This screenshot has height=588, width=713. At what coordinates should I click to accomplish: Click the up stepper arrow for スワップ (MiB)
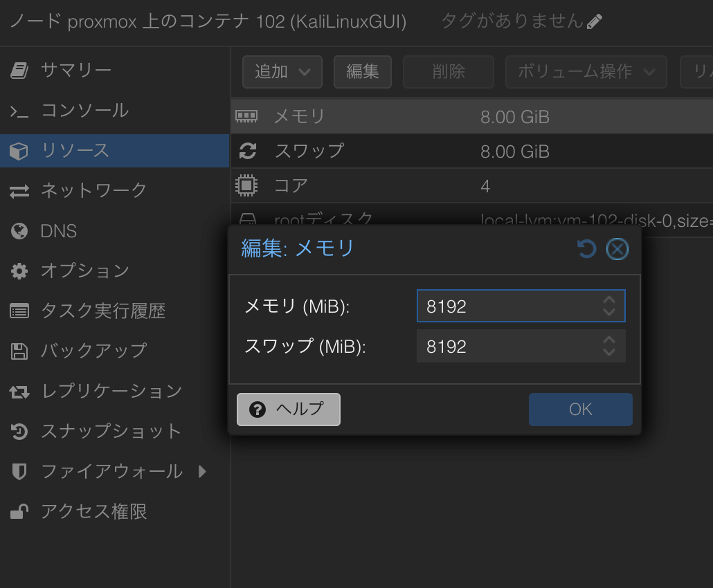(608, 340)
